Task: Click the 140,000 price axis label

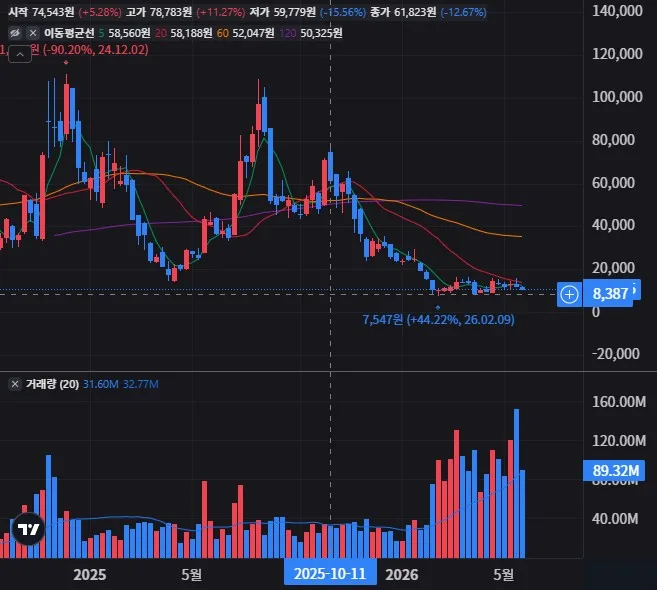Action: tap(617, 11)
